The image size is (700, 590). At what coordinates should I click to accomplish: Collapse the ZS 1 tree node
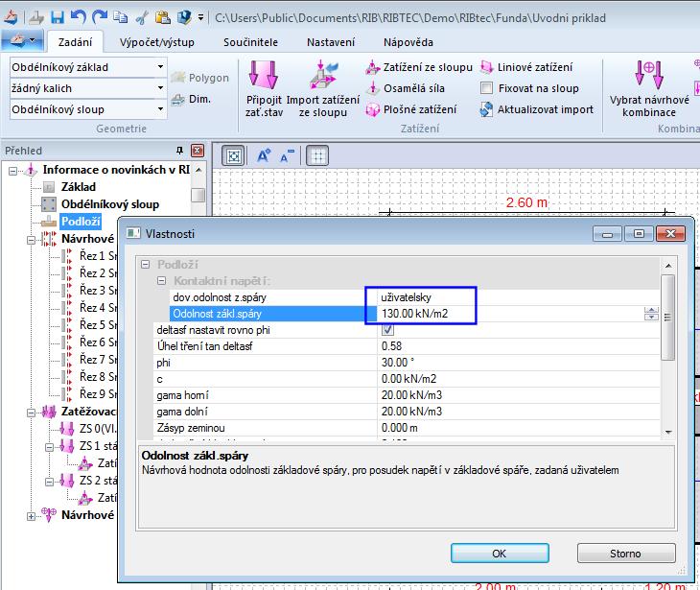coord(50,447)
